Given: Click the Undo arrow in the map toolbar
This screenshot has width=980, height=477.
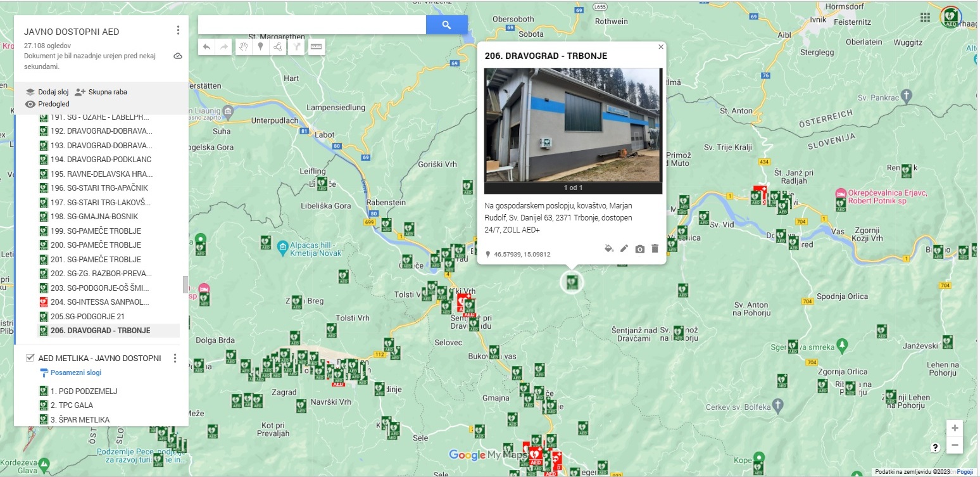Looking at the screenshot, I should click(207, 47).
